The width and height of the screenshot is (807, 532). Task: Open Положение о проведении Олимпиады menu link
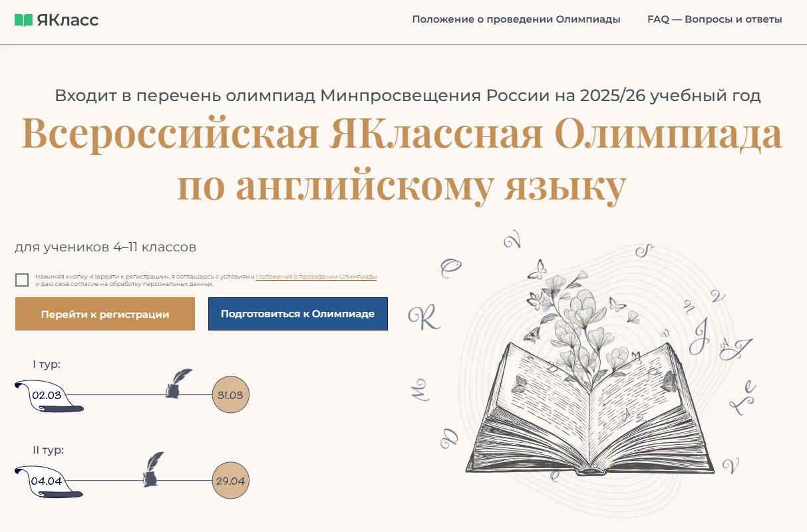516,19
